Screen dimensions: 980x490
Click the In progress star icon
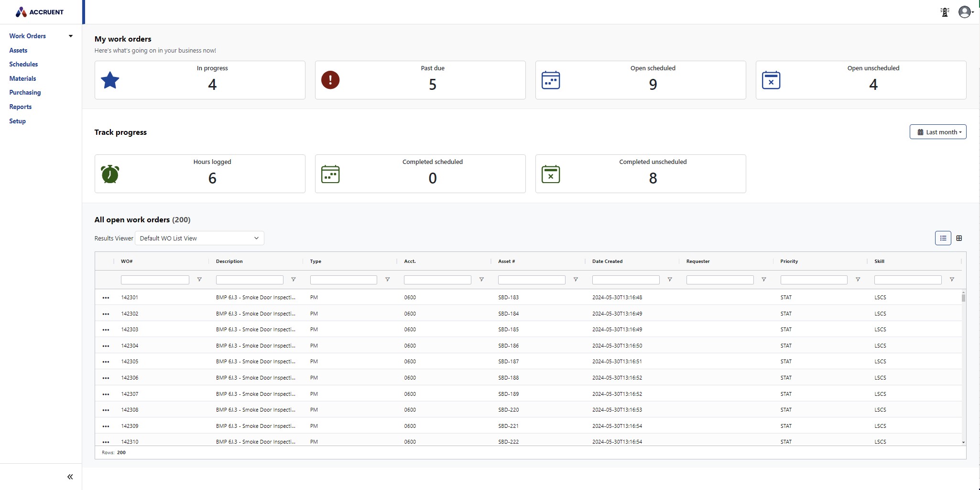coord(110,80)
